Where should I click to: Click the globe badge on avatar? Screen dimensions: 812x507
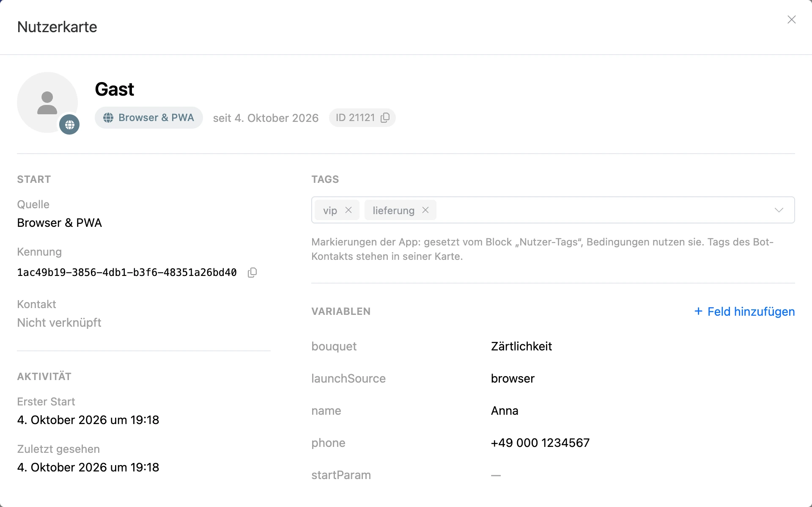(69, 124)
